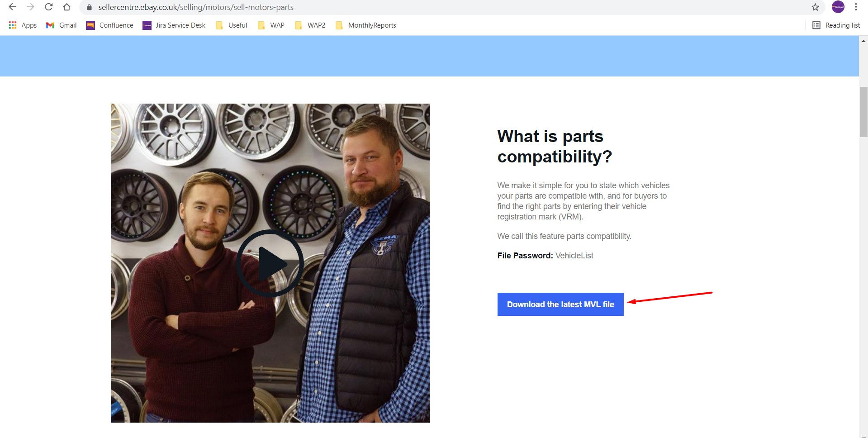This screenshot has width=868, height=438.
Task: Open the Confluence bookmark
Action: (110, 25)
